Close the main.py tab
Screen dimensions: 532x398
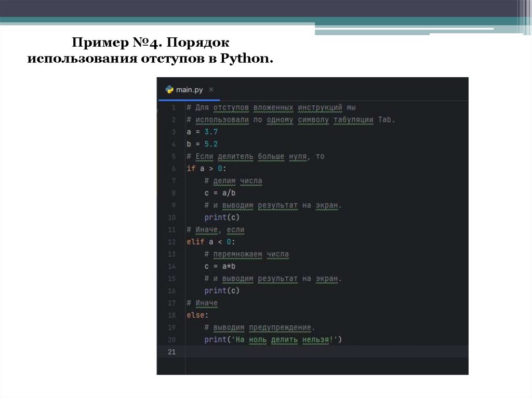[211, 89]
